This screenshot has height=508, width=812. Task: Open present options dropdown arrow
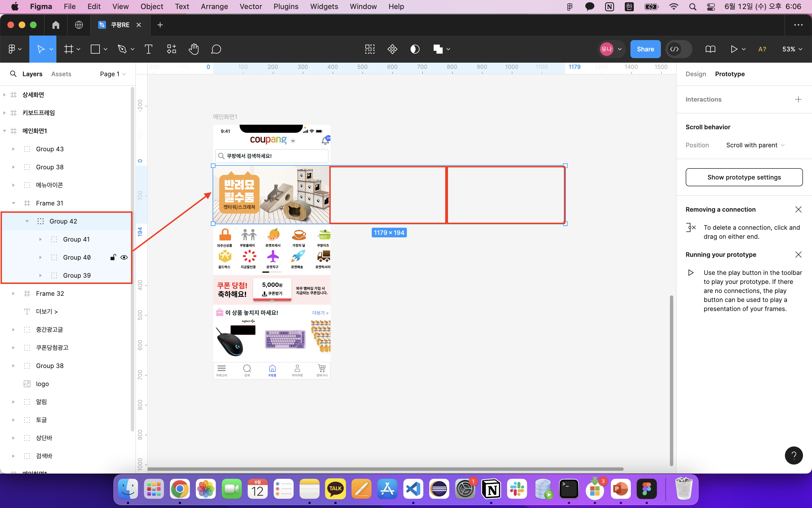[744, 49]
